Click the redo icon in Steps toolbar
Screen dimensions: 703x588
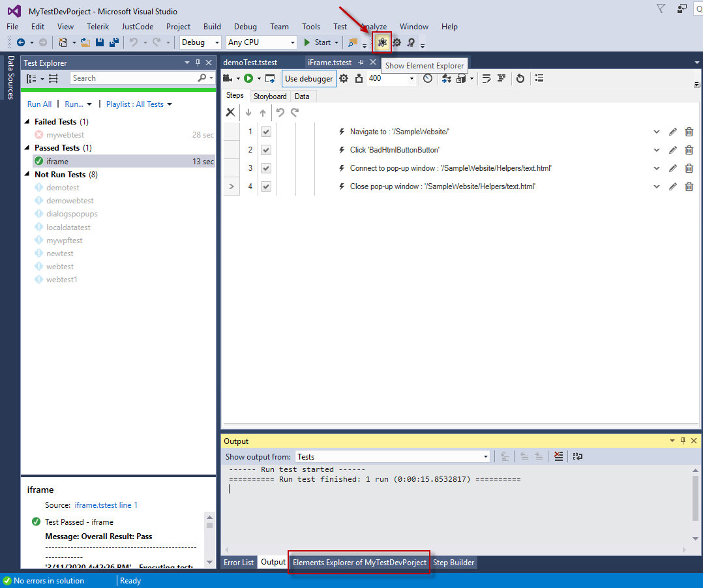click(295, 112)
